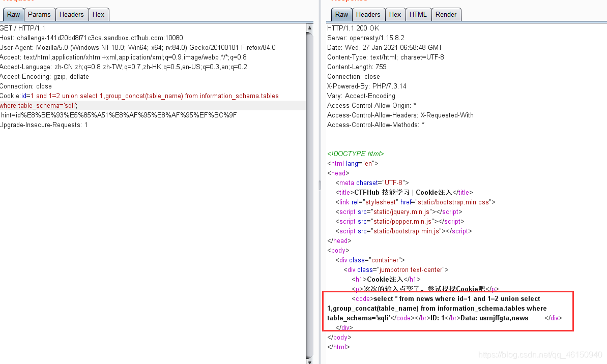This screenshot has height=364, width=607.
Task: Click the 'Accept-Encoding: gzip, deflate' line
Action: tap(44, 77)
